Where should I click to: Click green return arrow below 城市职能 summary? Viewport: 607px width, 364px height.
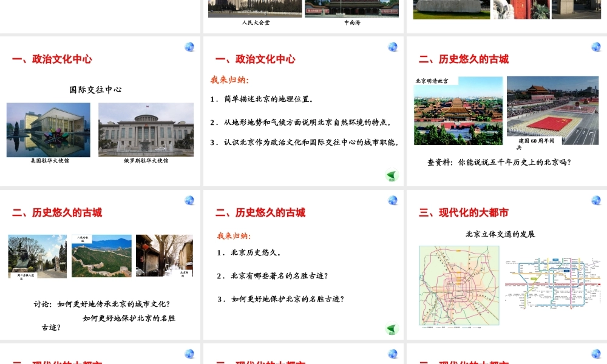point(392,175)
